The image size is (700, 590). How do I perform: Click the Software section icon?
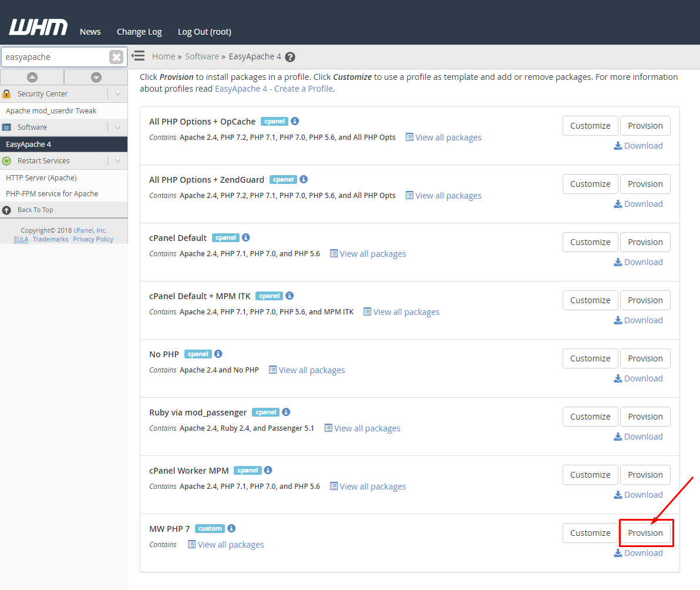[6, 128]
